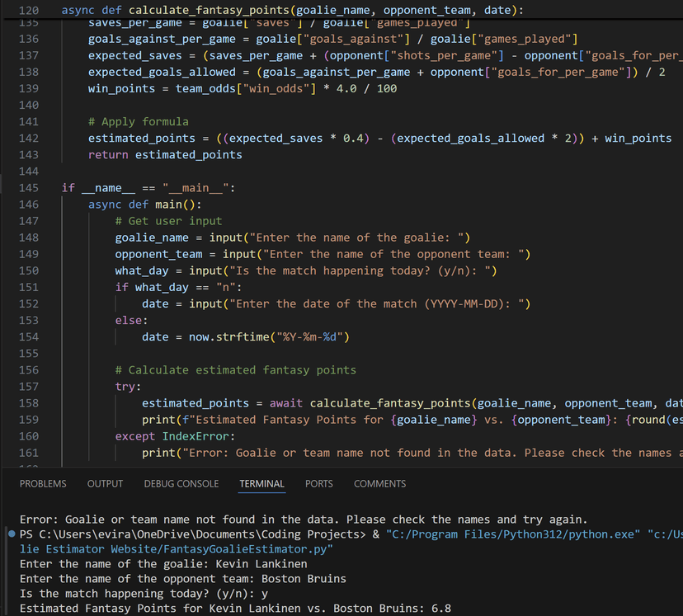Click the async def main() line
683x616 pixels.
tap(144, 205)
